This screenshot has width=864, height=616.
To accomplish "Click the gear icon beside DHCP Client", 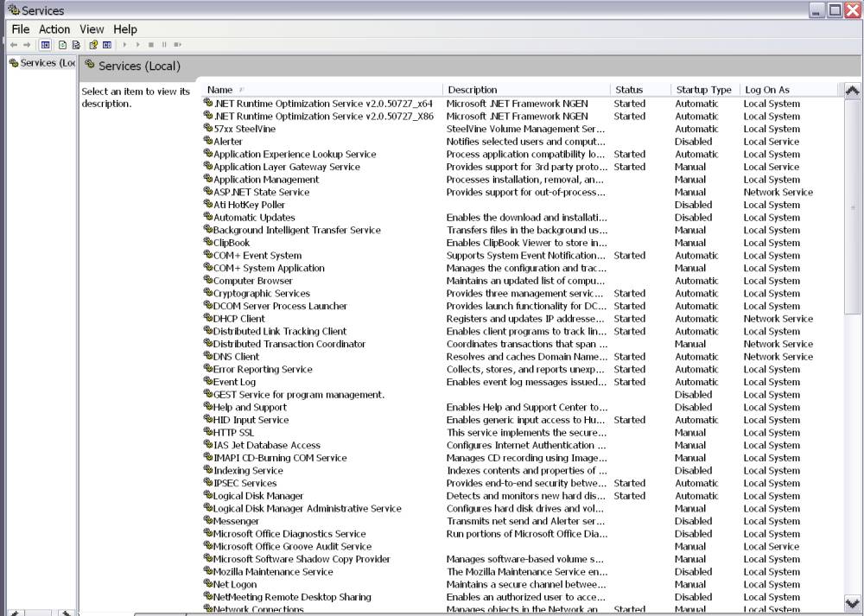I will 207,319.
